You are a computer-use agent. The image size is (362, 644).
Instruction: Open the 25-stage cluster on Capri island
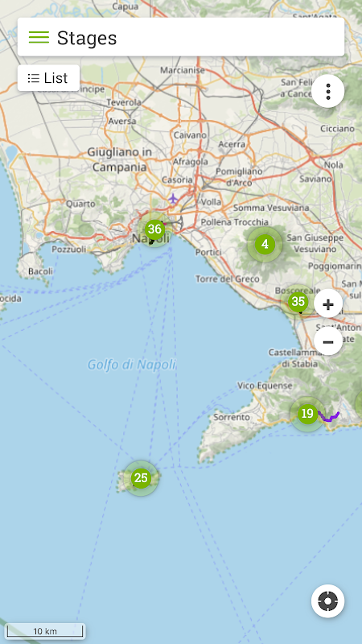[141, 478]
